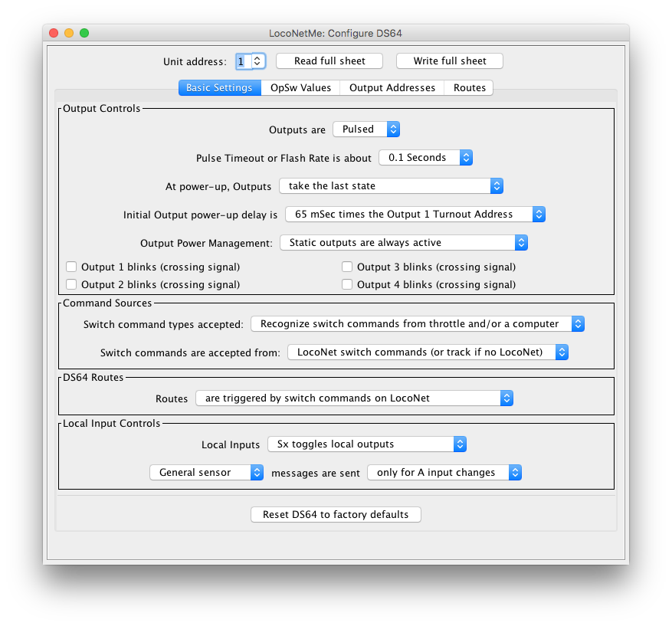
Task: Open the Output Addresses tab
Action: (x=392, y=87)
